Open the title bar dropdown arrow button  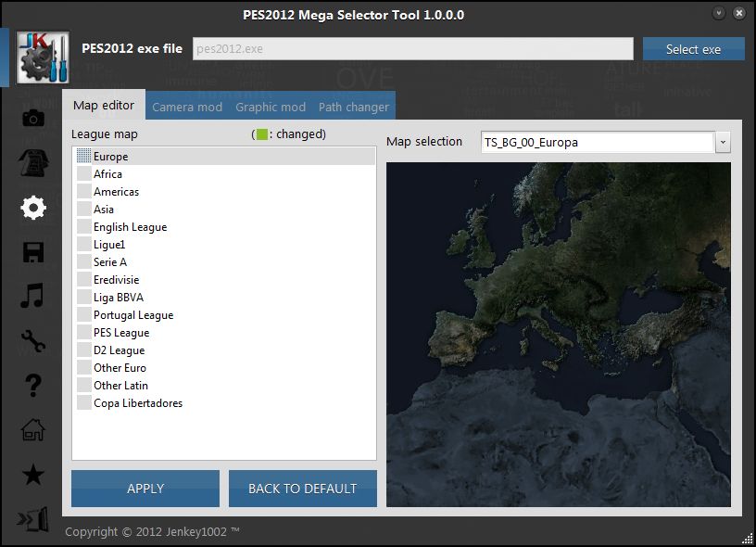[719, 14]
